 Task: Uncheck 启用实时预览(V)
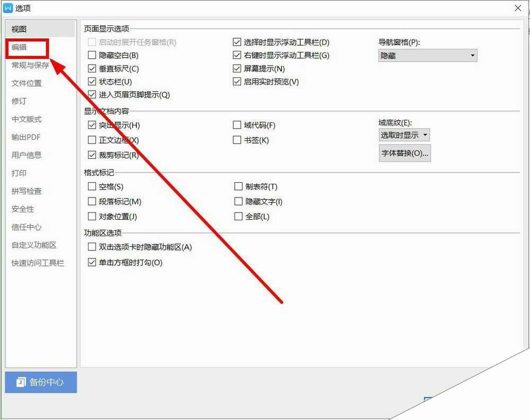(237, 82)
